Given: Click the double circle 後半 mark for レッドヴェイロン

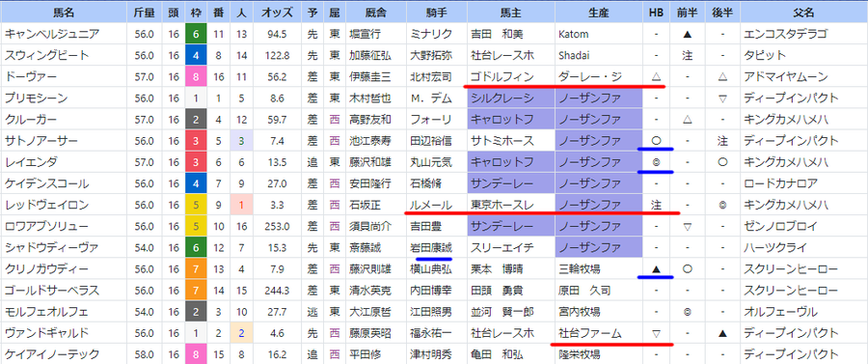Looking at the screenshot, I should click(722, 206).
